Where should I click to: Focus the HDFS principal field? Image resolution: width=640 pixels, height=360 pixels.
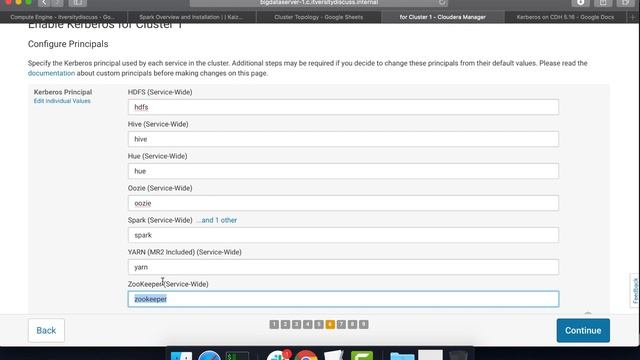click(343, 107)
